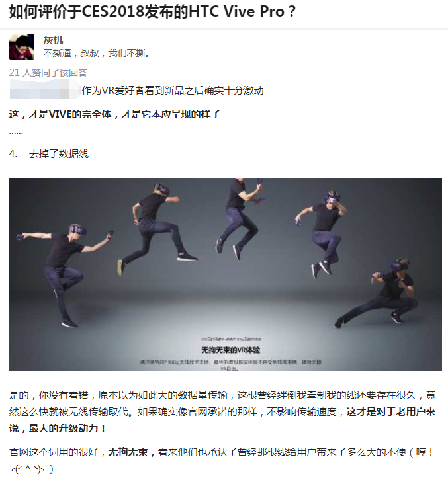The width and height of the screenshot is (448, 488).
Task: Open the Vive Pro wireless promotional image
Action: [226, 274]
